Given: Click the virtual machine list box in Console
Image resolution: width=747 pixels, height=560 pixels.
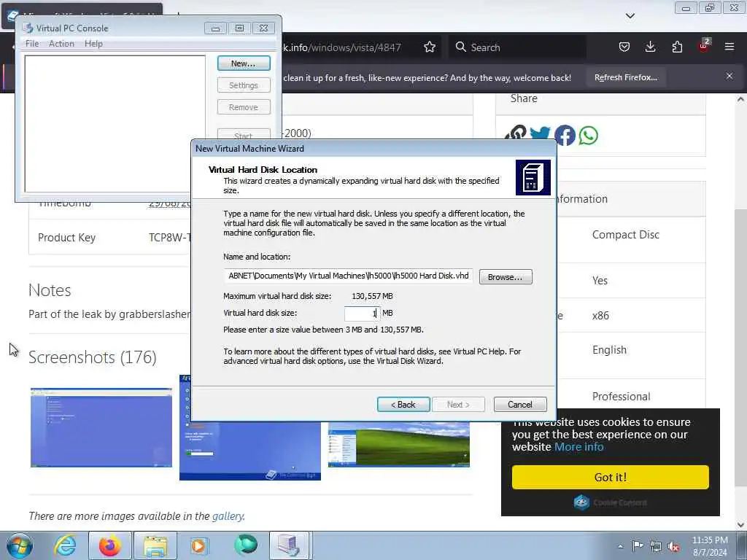Looking at the screenshot, I should tap(115, 124).
